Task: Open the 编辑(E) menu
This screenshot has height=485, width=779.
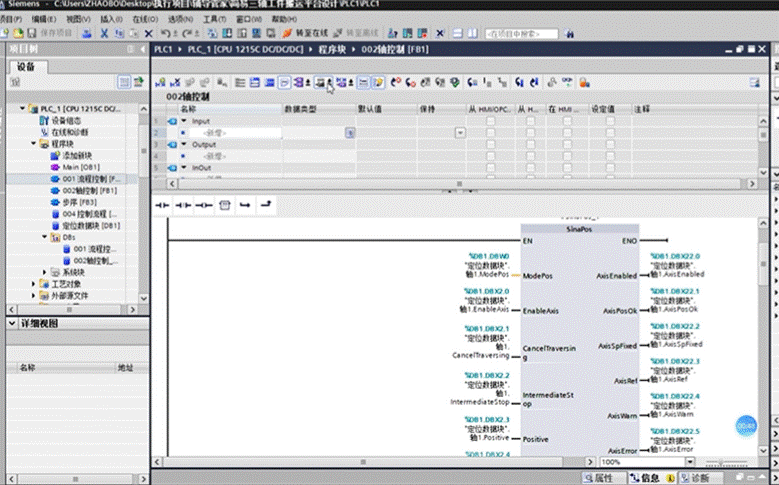Action: click(44, 19)
